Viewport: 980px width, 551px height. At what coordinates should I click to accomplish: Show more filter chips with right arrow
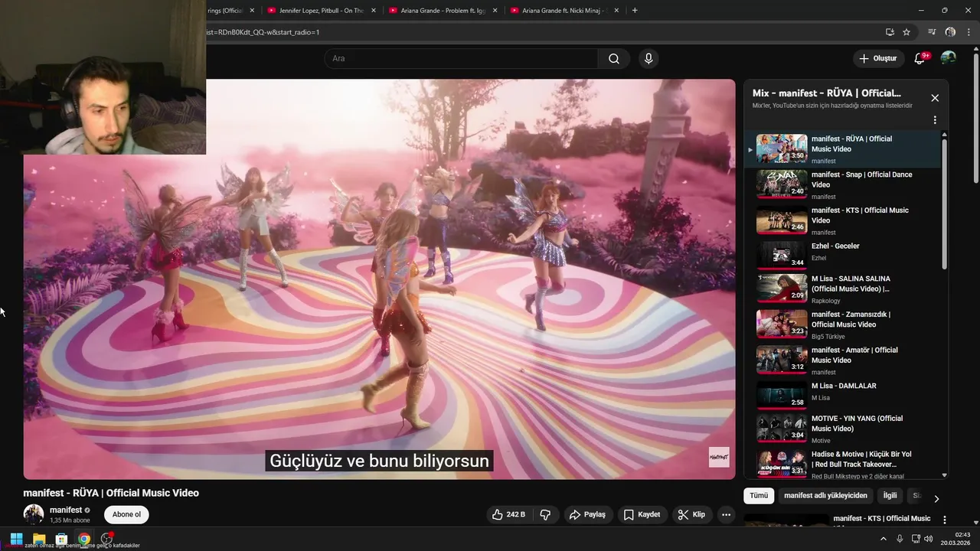click(x=936, y=499)
